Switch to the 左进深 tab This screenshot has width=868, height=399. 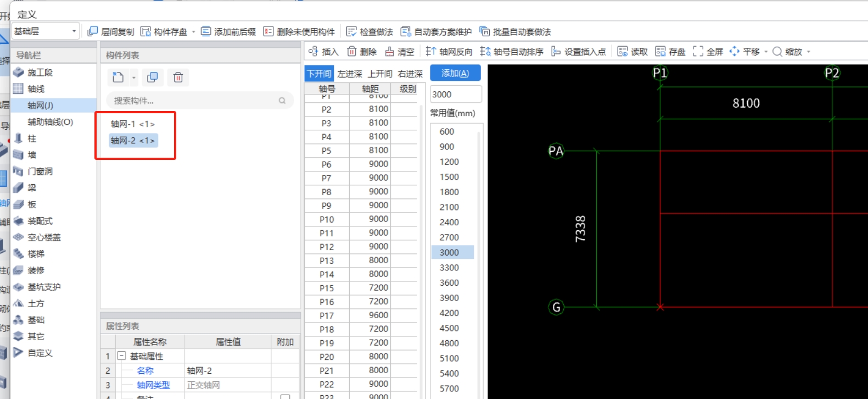click(350, 74)
